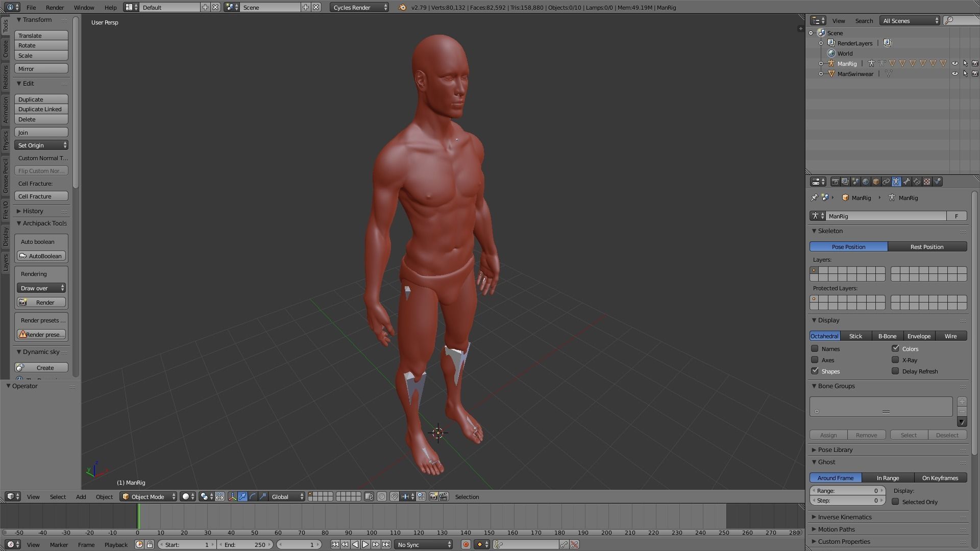
Task: Click the pin icon in properties header
Action: point(814,198)
